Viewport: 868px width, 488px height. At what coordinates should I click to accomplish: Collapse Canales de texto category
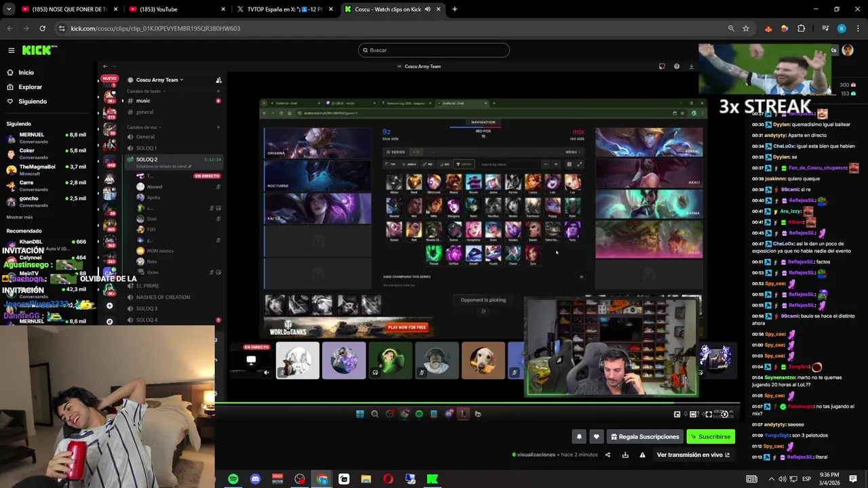pos(145,91)
